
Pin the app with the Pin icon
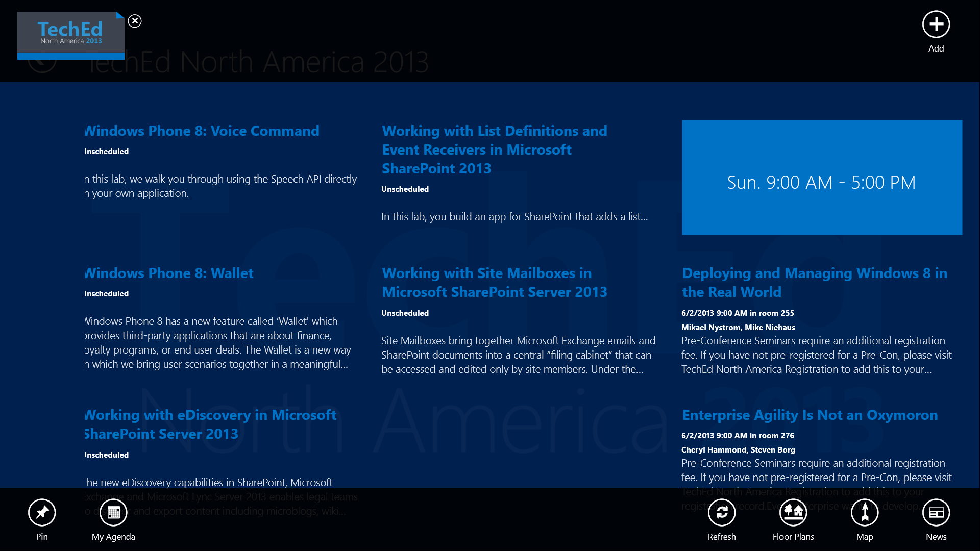(42, 512)
